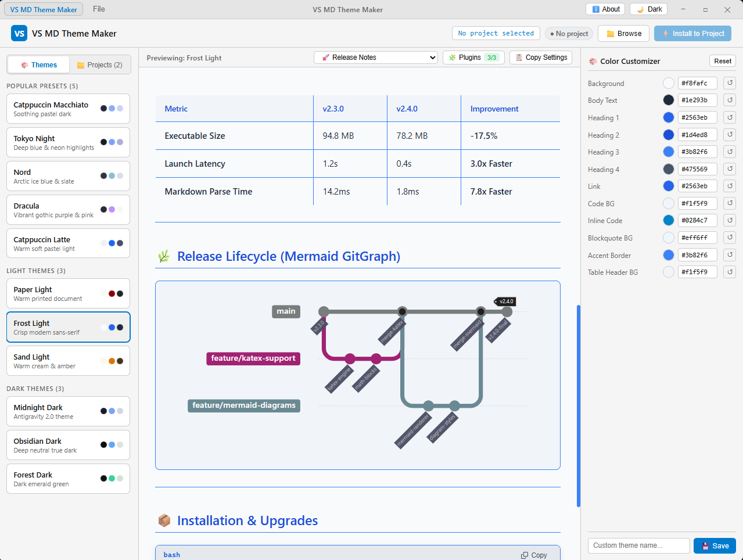Image resolution: width=743 pixels, height=560 pixels.
Task: Click the No project status badge
Action: [x=569, y=34]
